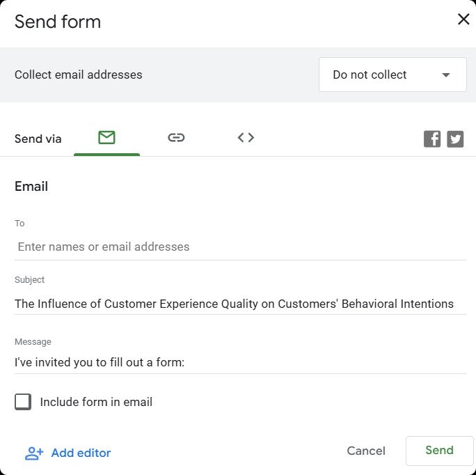Click the add person icon beside Add editor
This screenshot has width=476, height=475.
pos(33,453)
